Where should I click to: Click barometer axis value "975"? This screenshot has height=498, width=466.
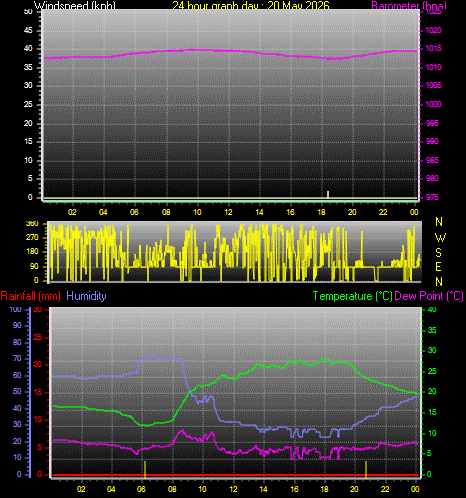pyautogui.click(x=432, y=197)
